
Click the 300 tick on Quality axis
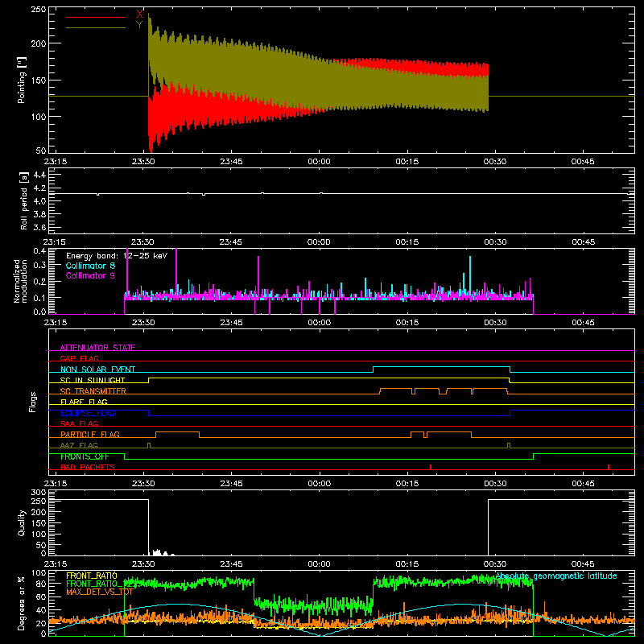click(x=39, y=493)
